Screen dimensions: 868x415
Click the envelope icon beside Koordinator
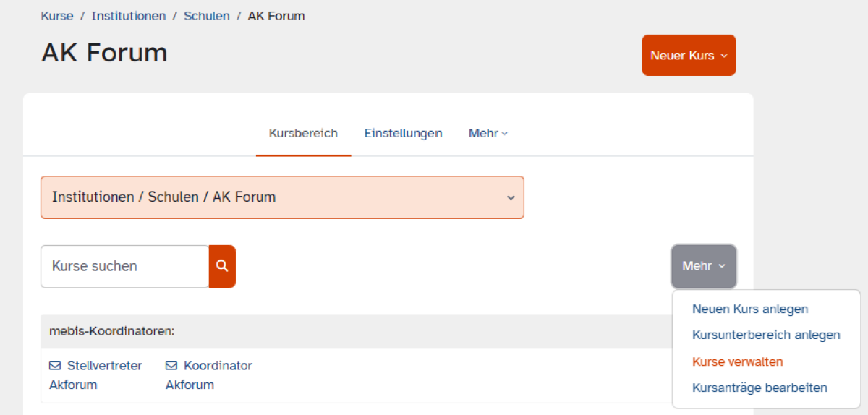(171, 366)
